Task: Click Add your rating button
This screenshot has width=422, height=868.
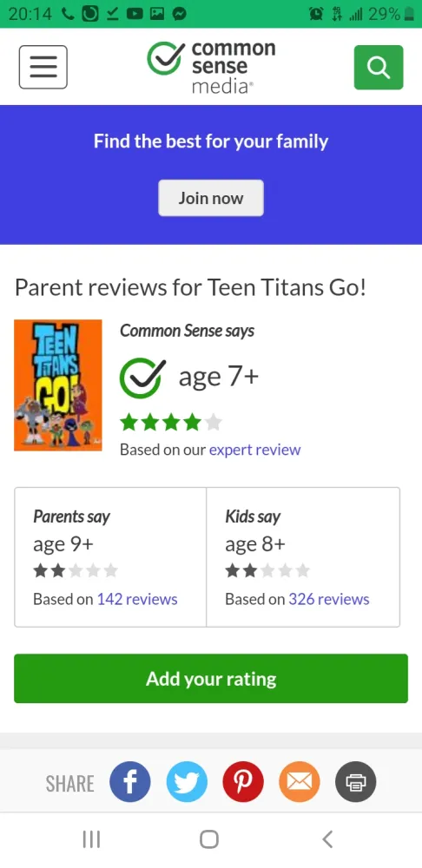Action: (x=211, y=679)
